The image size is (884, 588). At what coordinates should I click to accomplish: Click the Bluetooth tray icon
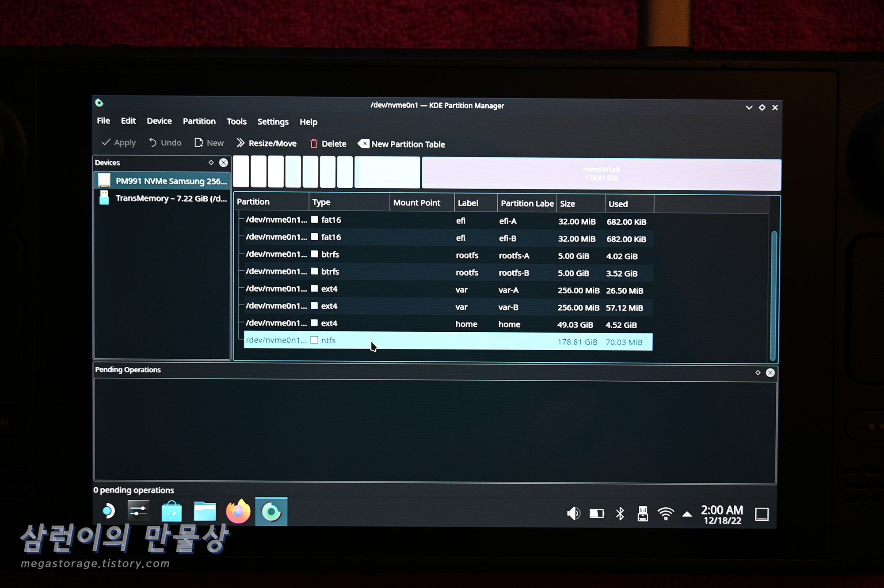click(x=620, y=513)
